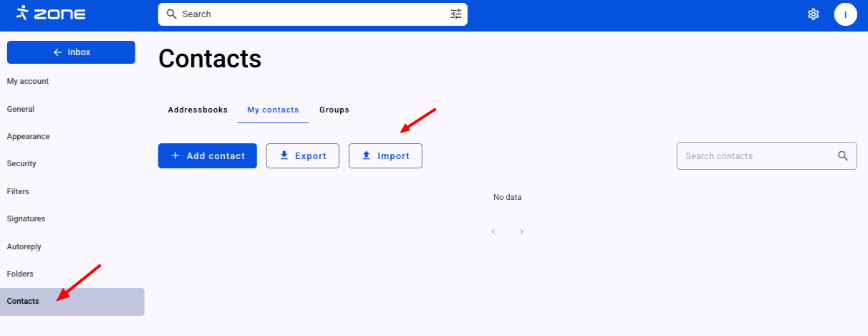Open settings gear icon
Viewport: 868px width, 336px height.
[x=813, y=14]
